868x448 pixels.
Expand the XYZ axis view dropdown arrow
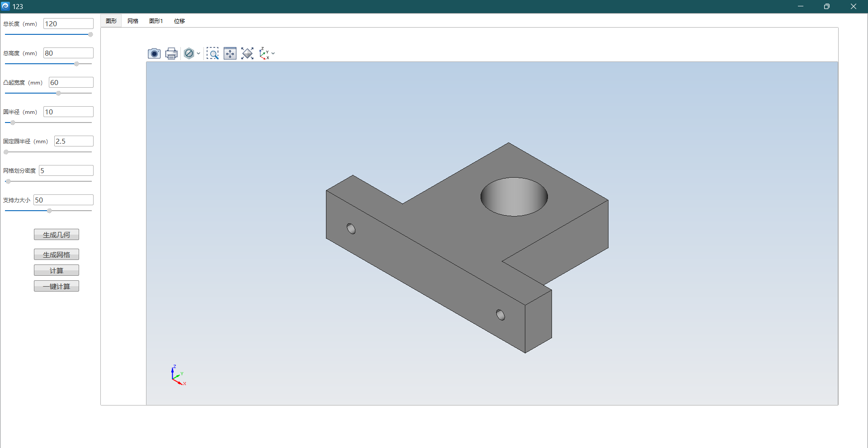(x=273, y=54)
